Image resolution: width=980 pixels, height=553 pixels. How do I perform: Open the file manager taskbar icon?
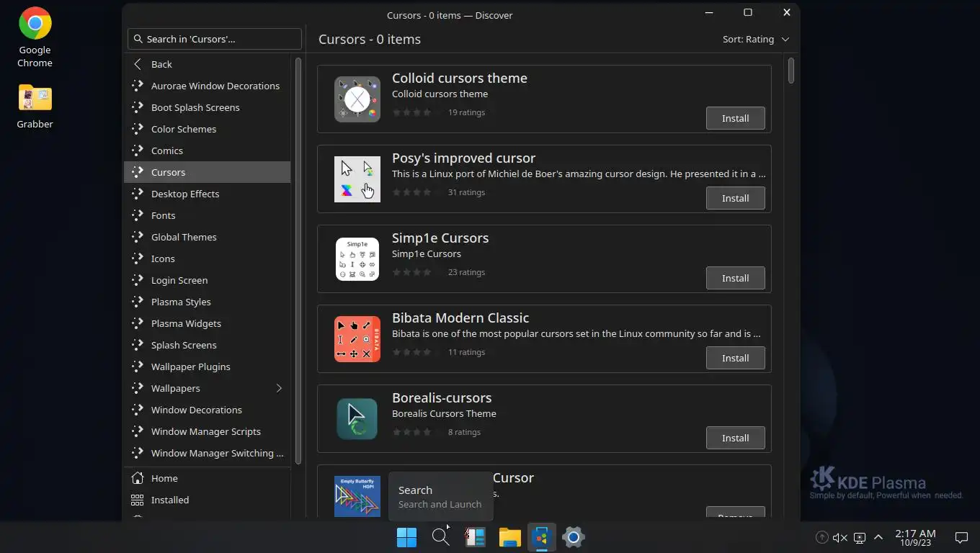pyautogui.click(x=509, y=537)
